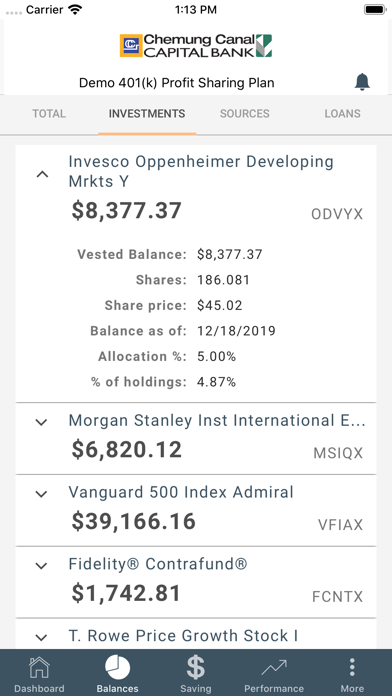Tap the MSIQX ticker symbol
Viewport: 392px width, 696px height.
[x=338, y=453]
